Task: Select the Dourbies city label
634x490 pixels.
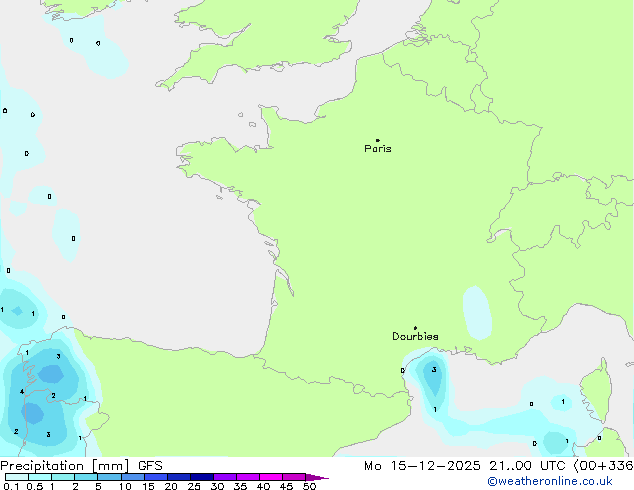Action: click(415, 336)
